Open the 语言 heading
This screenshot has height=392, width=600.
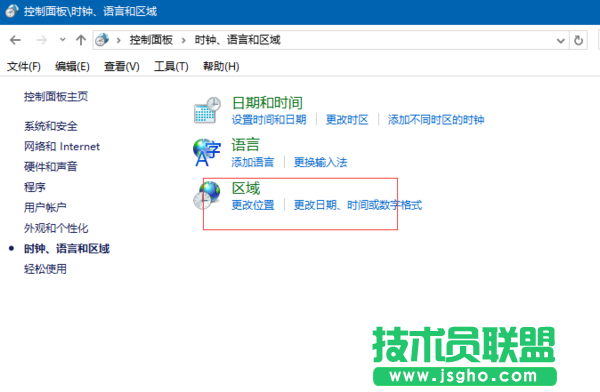[246, 145]
